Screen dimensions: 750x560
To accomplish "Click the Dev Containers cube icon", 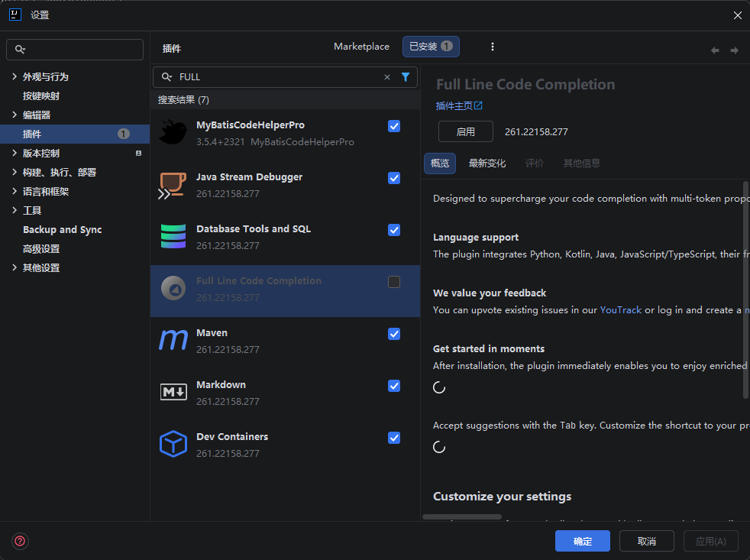I will click(x=173, y=444).
